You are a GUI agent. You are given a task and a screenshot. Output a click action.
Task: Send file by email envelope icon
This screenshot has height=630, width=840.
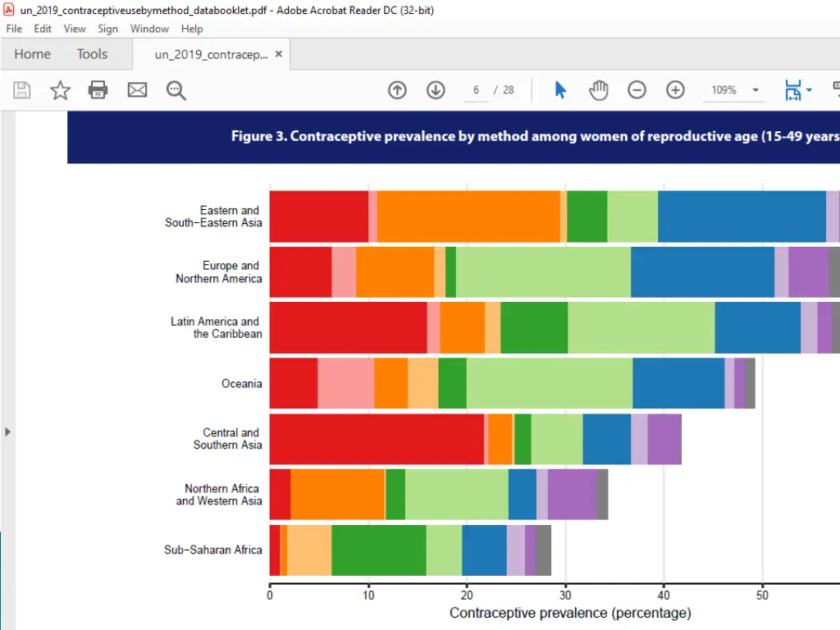[137, 90]
